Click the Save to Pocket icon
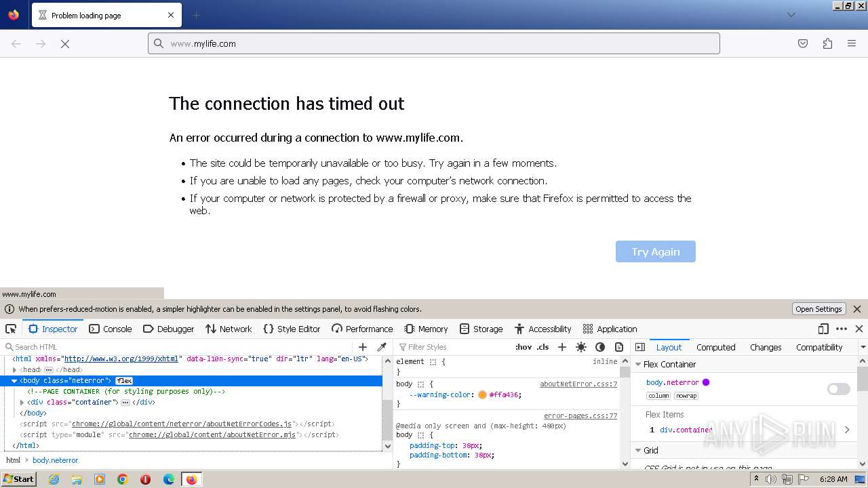Screen dimensions: 868x488 (803, 43)
